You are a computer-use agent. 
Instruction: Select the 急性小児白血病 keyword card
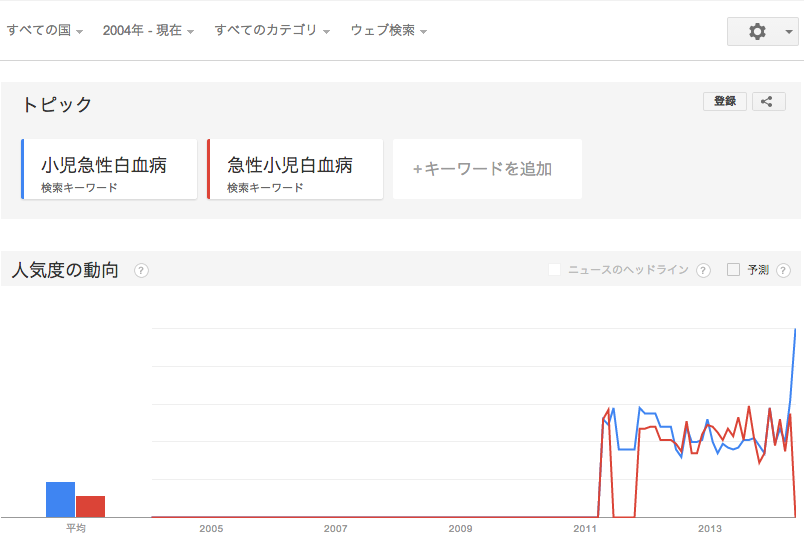pos(295,169)
